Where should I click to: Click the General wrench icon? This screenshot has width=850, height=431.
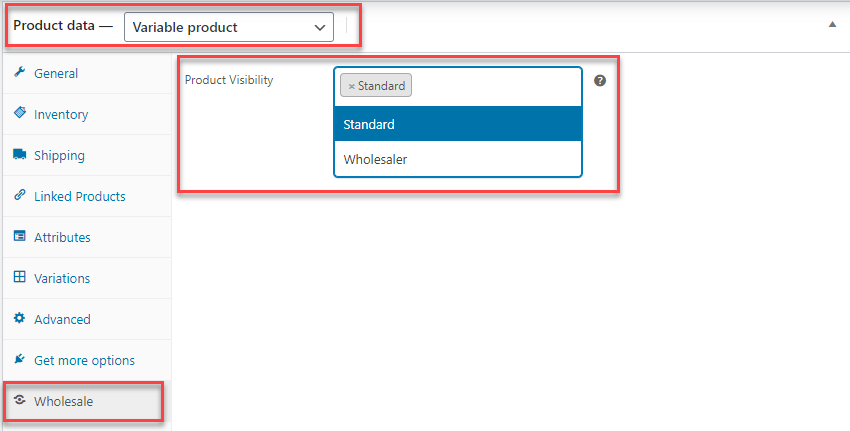(20, 73)
